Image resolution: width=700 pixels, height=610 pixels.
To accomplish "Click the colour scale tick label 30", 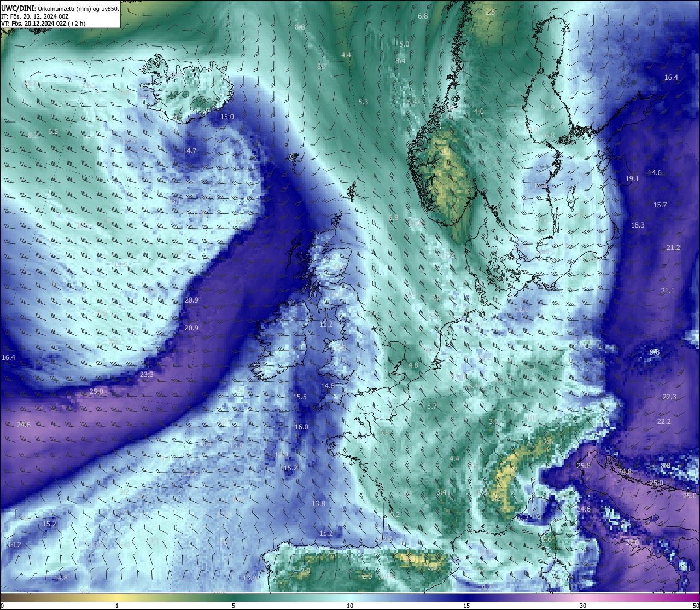I will 583,606.
